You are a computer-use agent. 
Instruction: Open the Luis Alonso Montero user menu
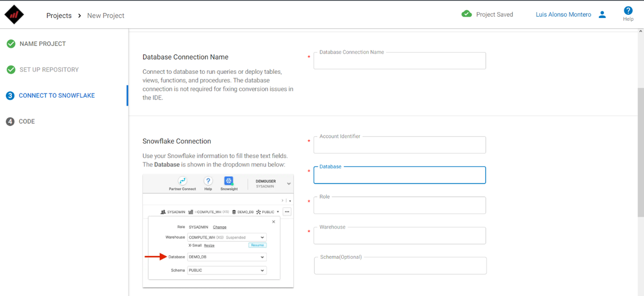coord(563,14)
